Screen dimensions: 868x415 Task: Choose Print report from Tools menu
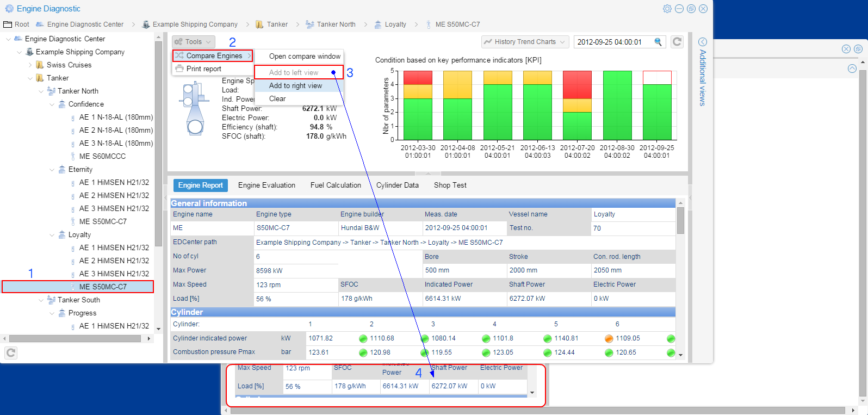(204, 69)
